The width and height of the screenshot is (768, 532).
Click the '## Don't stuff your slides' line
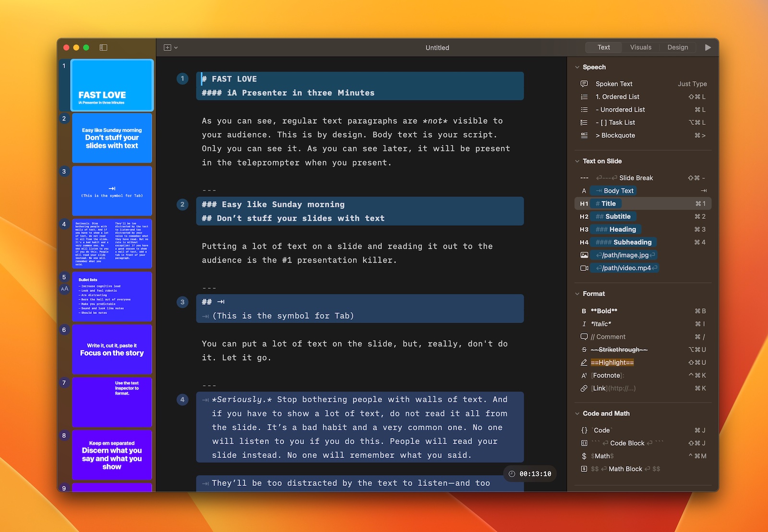pyautogui.click(x=293, y=218)
